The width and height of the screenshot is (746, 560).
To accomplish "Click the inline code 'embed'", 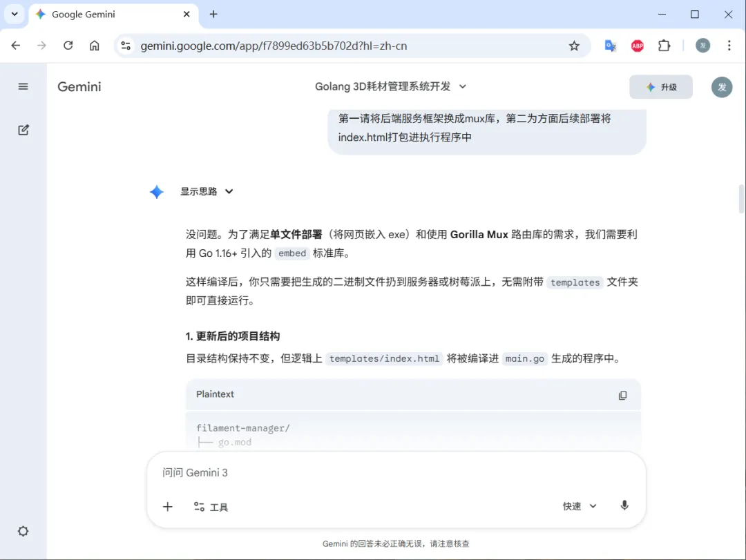I will point(292,253).
